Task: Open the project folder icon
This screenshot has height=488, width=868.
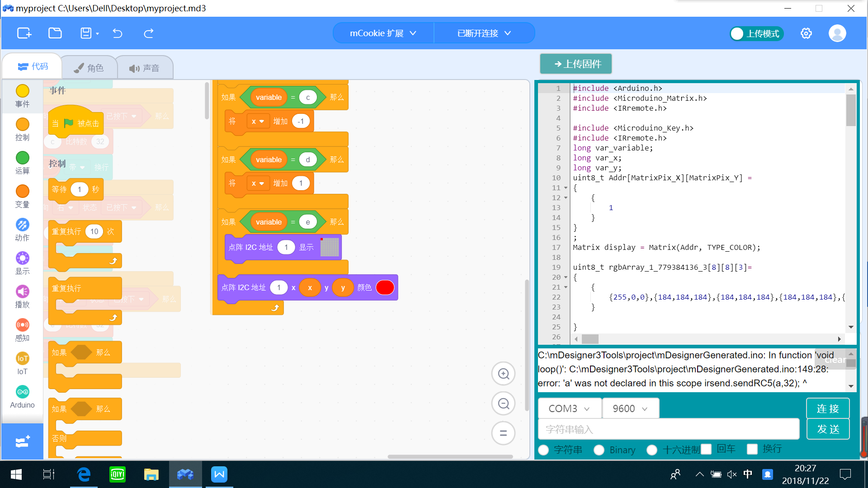Action: click(55, 33)
